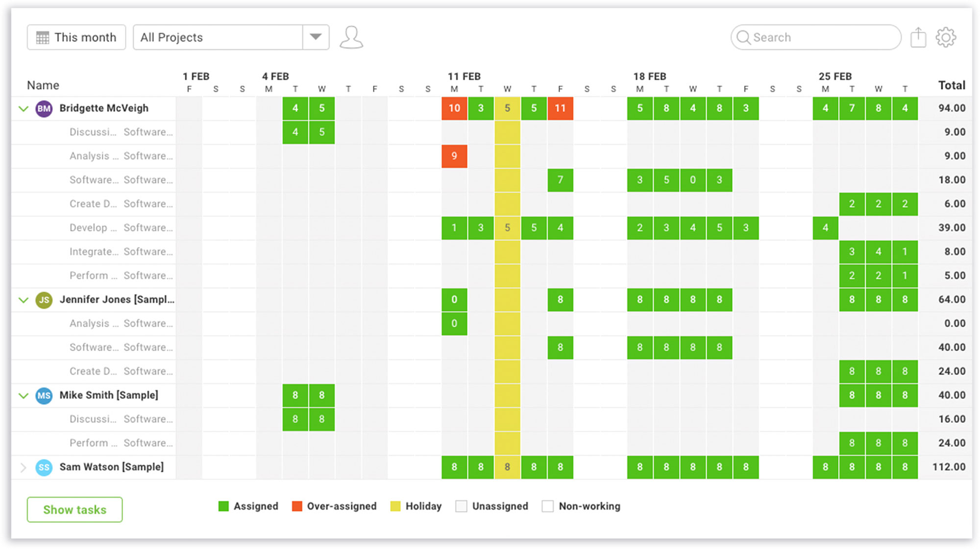
Task: Click the 11 FEB over-assigned cell
Action: coord(455,108)
